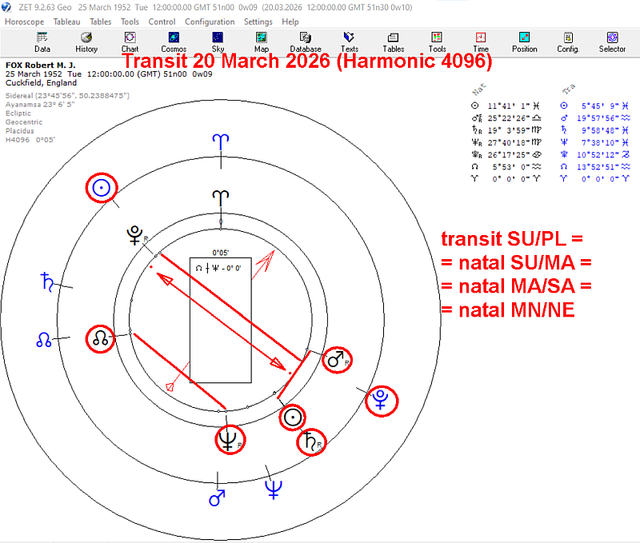Click the Ayanamsa 23° 6' 5" line

click(x=40, y=105)
